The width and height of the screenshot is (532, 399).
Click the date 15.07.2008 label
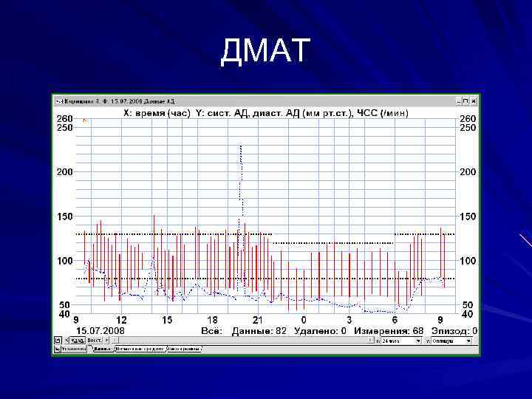[100, 331]
